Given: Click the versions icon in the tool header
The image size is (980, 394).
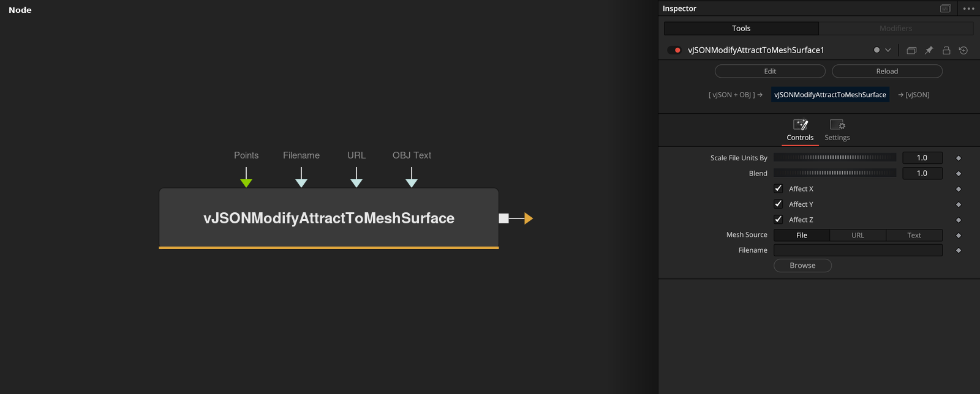Looking at the screenshot, I should tap(911, 50).
